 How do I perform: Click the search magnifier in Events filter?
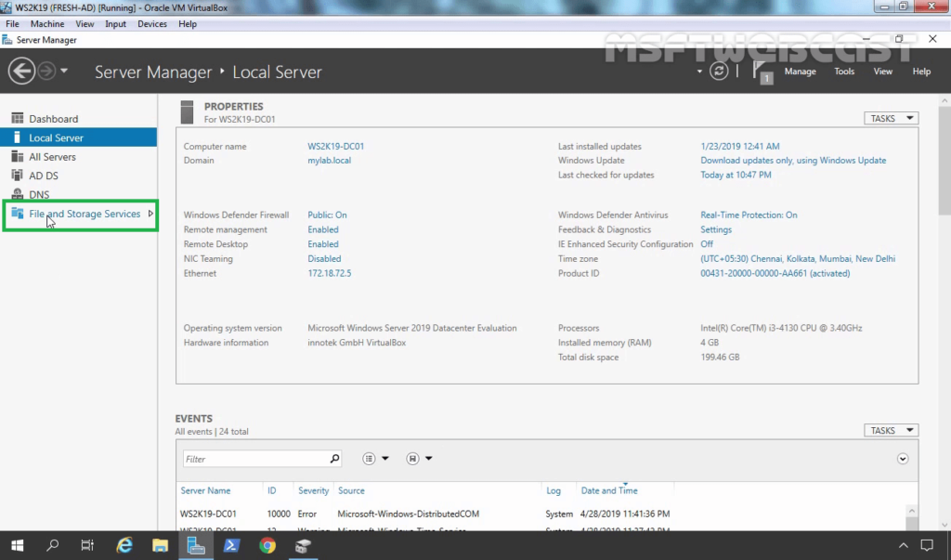coord(334,459)
